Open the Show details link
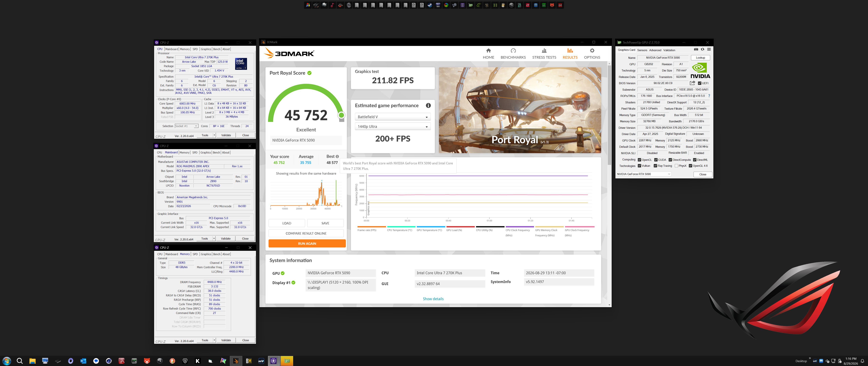868x366 pixels. point(433,299)
